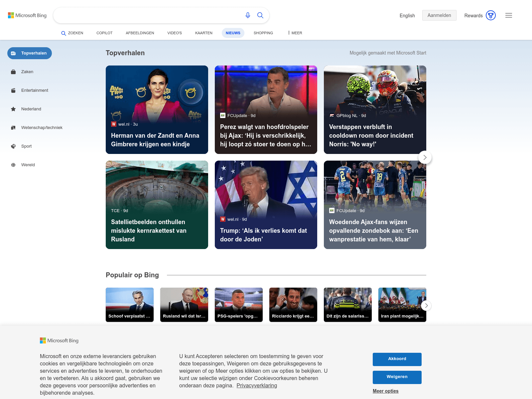The width and height of the screenshot is (532, 399).
Task: Click the 'Populair op Bing' heading
Action: coord(132,275)
